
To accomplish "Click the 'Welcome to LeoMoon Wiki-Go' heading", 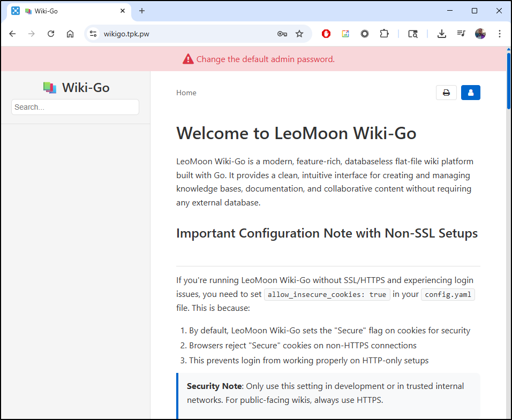I will (296, 133).
